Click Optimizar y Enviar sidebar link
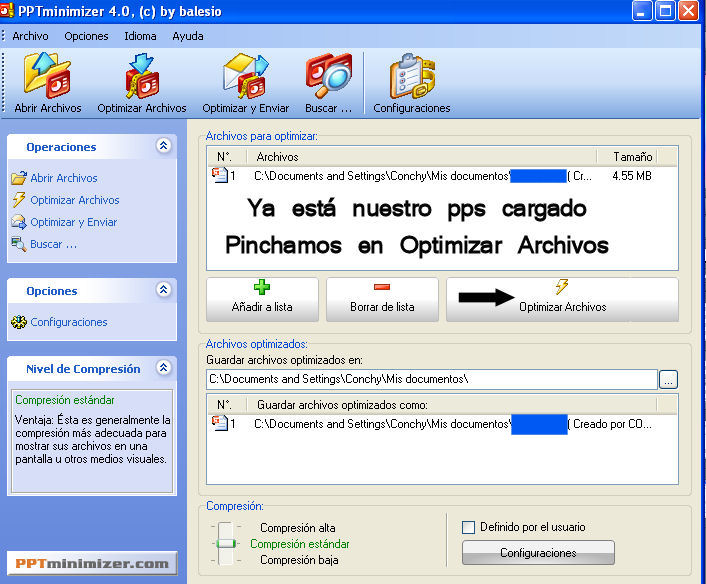 coord(73,222)
